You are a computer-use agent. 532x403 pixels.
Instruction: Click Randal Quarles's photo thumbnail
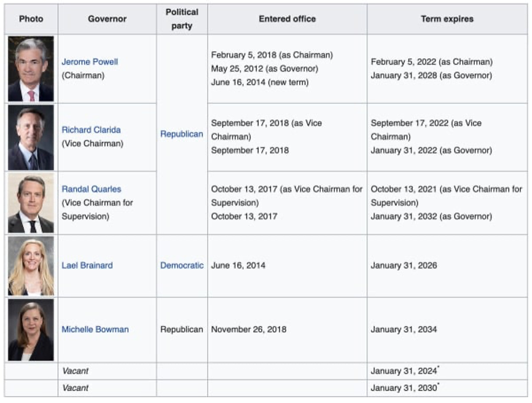tap(31, 203)
